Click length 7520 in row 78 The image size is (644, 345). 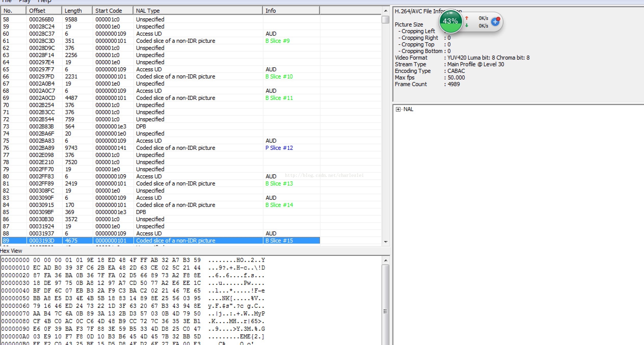click(71, 162)
